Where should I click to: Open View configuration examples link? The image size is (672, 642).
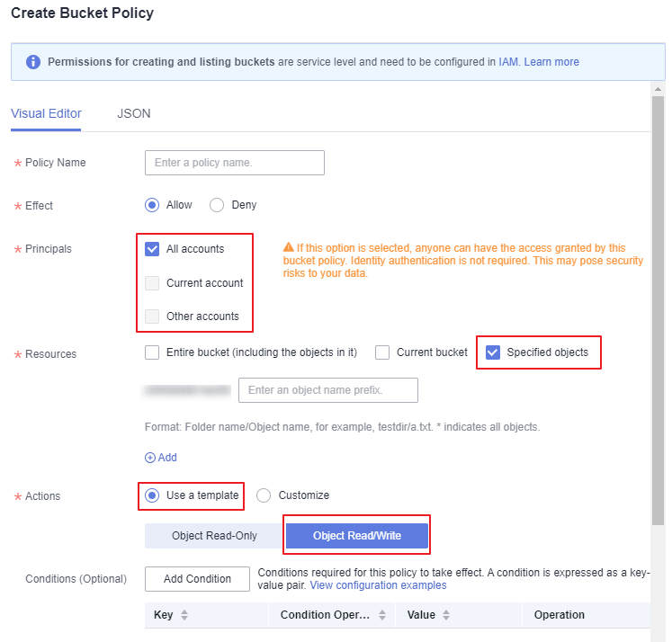pyautogui.click(x=378, y=585)
